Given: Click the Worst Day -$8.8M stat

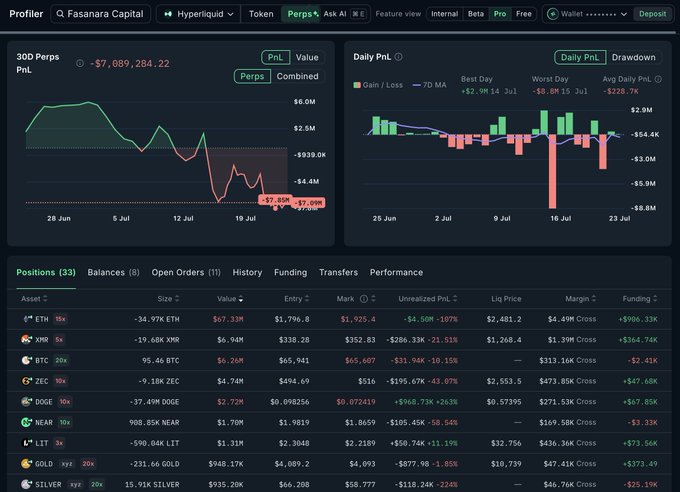Looking at the screenshot, I should (560, 85).
